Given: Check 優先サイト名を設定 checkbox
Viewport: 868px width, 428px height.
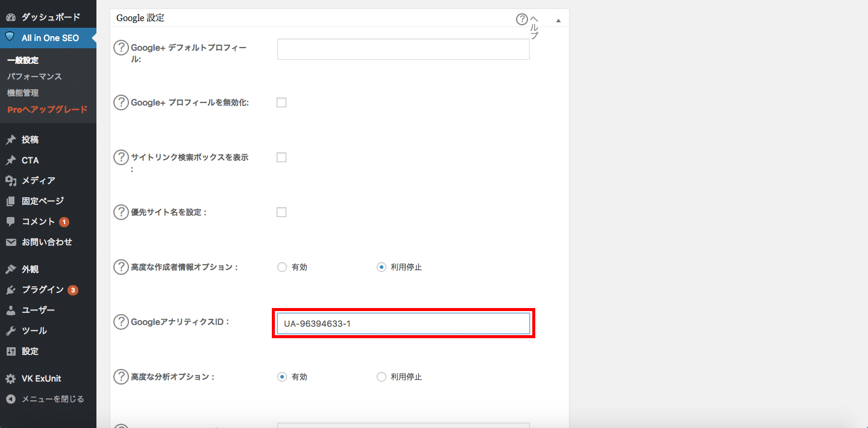Looking at the screenshot, I should click(281, 212).
